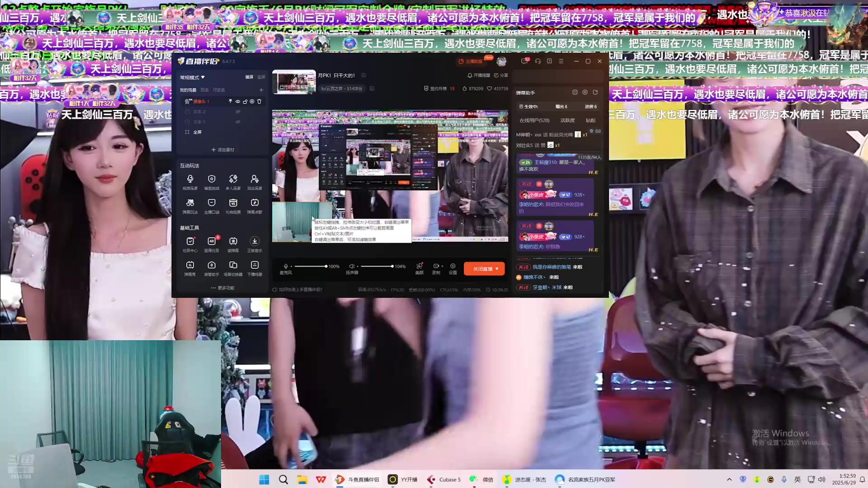Open 弹幕秀 danmaku show tool
Screen dimensions: 868x488
[x=190, y=268]
